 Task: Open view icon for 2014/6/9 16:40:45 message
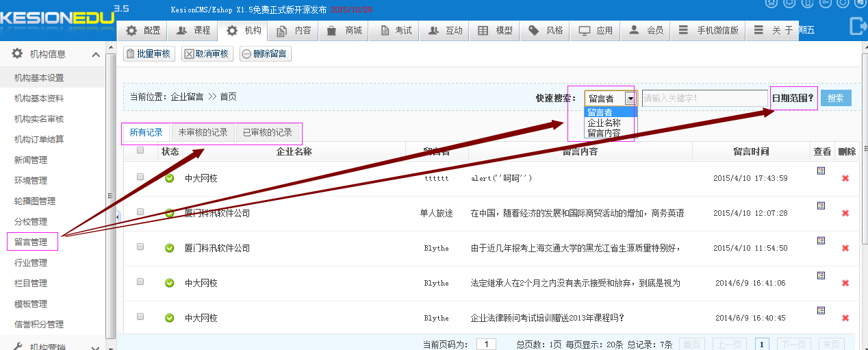point(821,310)
